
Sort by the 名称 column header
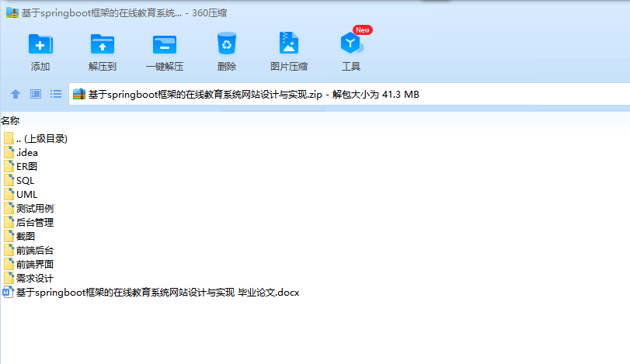tap(10, 120)
